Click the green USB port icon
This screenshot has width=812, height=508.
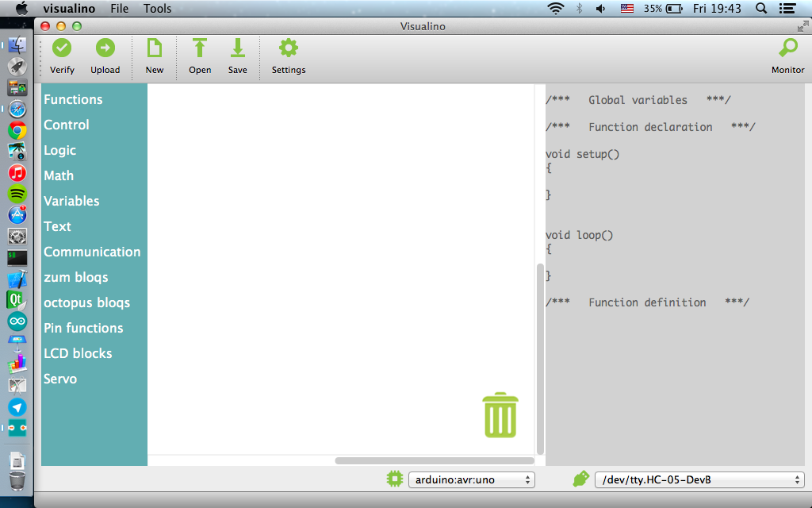(x=581, y=479)
